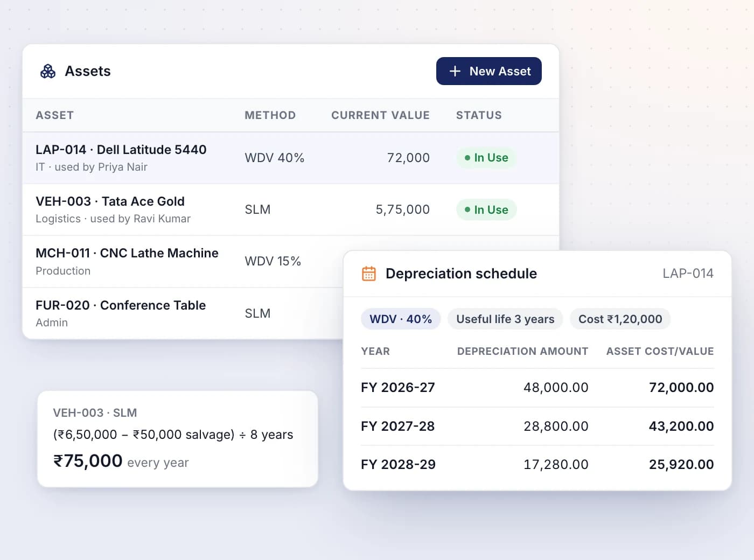Select the WDV · 40% chip
The width and height of the screenshot is (754, 560).
click(401, 319)
